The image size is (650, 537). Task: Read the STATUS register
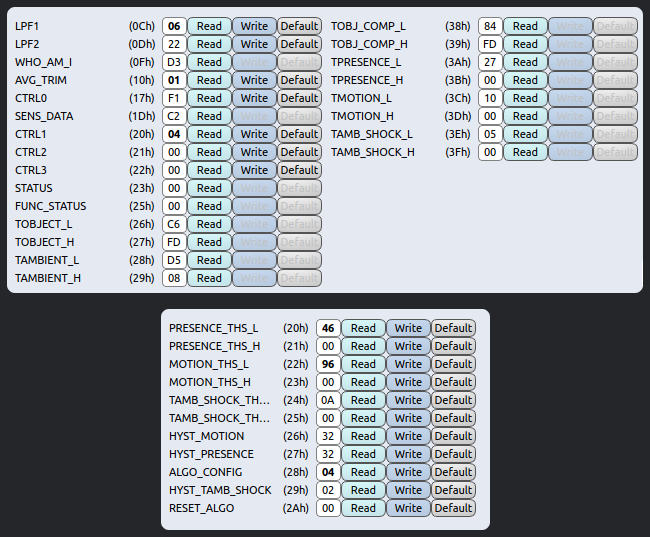(209, 188)
